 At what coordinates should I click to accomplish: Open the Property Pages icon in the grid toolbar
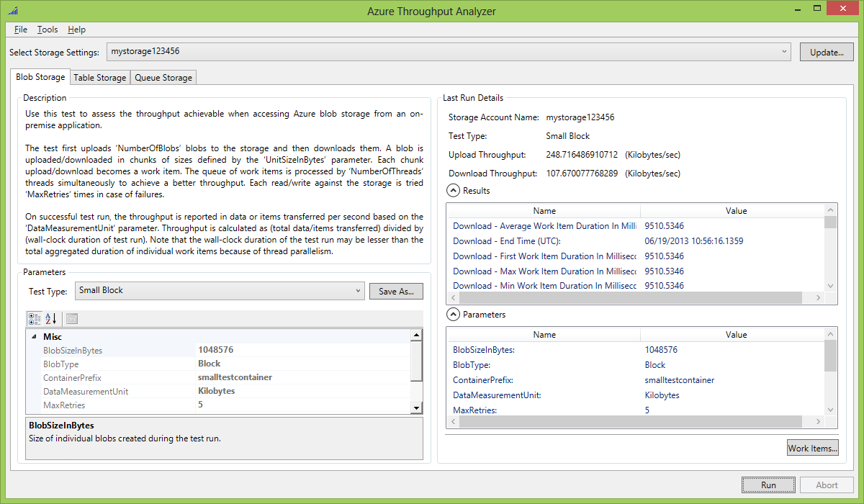point(72,318)
